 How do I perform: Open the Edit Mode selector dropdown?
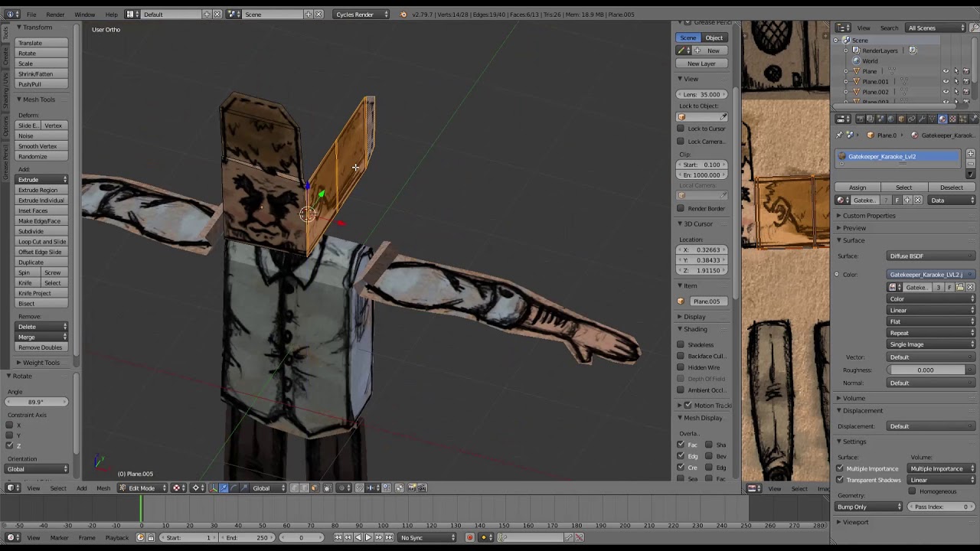pyautogui.click(x=142, y=488)
